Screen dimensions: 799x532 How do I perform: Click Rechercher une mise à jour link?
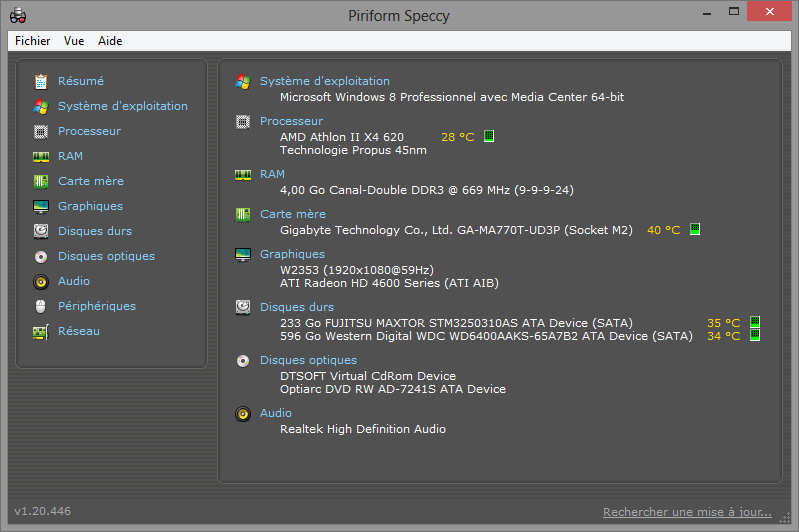[x=687, y=512]
